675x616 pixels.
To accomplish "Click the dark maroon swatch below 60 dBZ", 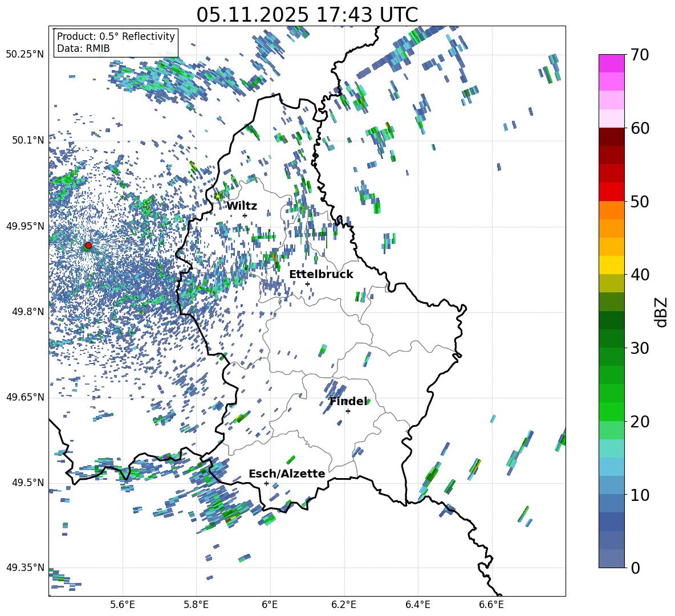I will coord(612,137).
